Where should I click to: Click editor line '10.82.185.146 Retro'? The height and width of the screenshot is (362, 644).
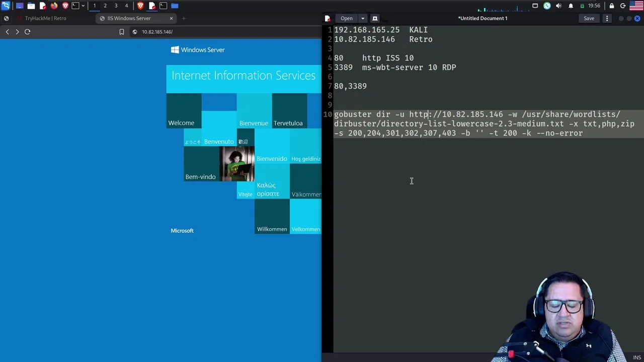click(383, 39)
